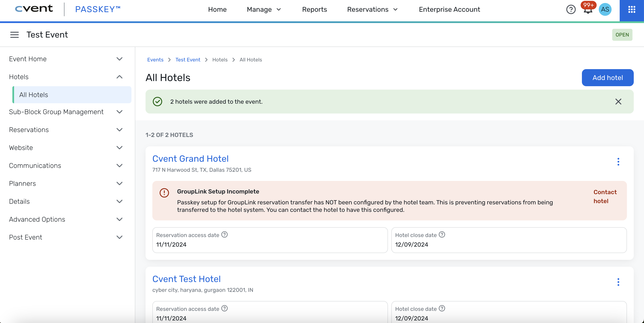Open the Manage dropdown in top nav

[264, 10]
